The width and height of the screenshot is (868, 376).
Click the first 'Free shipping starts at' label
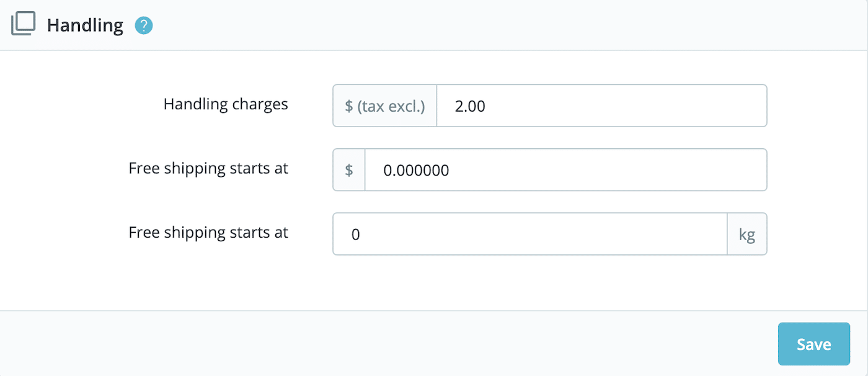[x=208, y=168]
